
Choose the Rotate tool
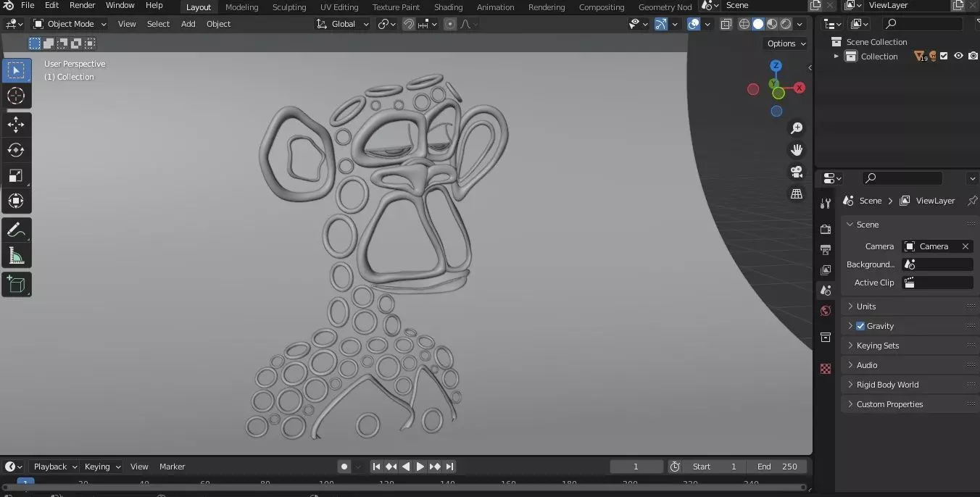click(16, 150)
